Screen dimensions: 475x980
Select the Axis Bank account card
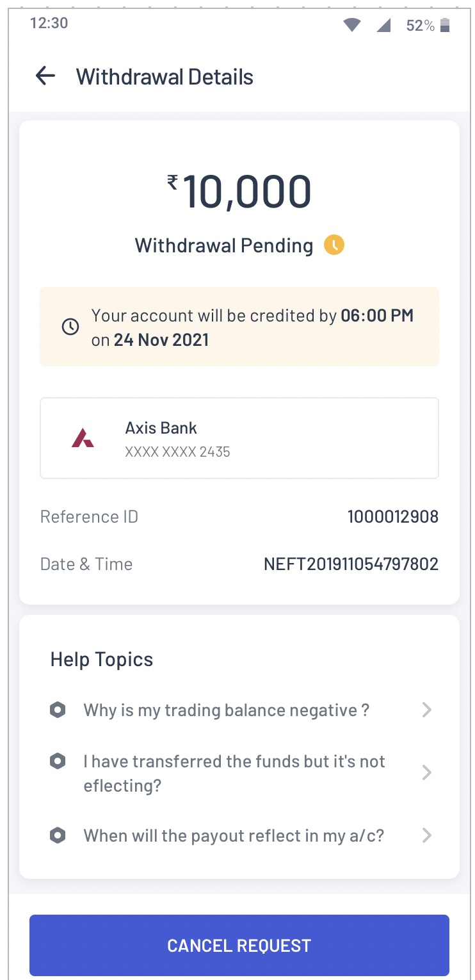click(x=239, y=438)
